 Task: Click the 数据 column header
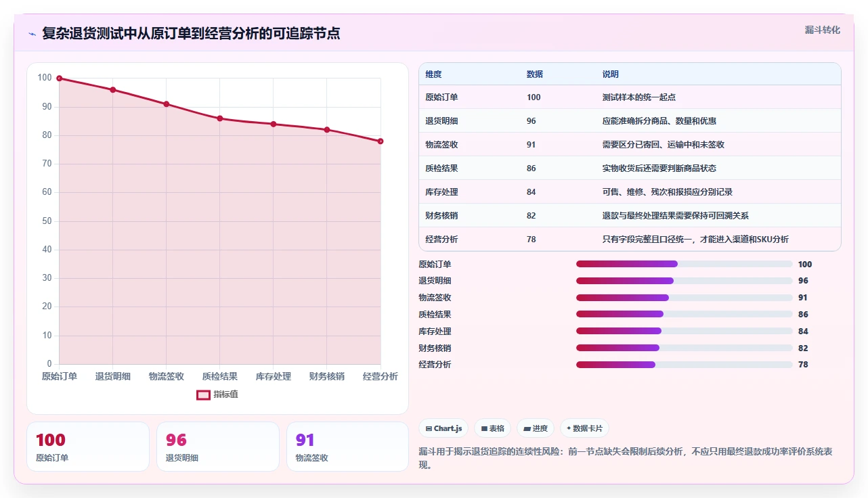coord(558,74)
